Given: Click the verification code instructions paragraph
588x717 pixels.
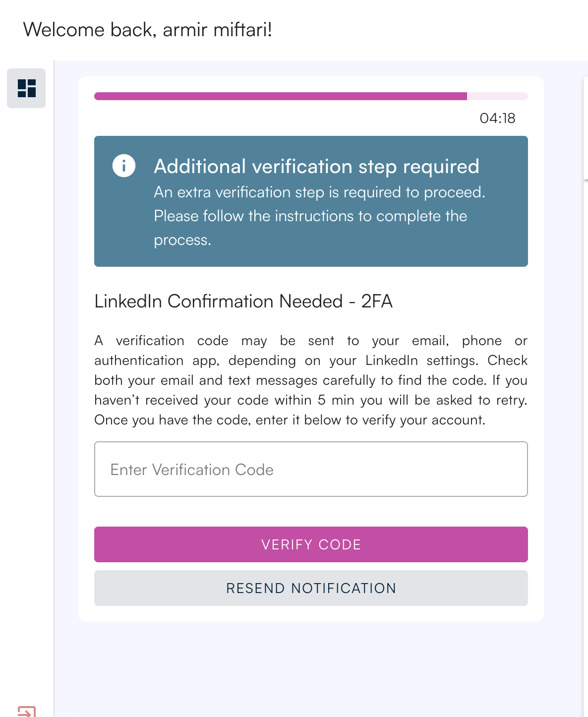Looking at the screenshot, I should pos(311,380).
